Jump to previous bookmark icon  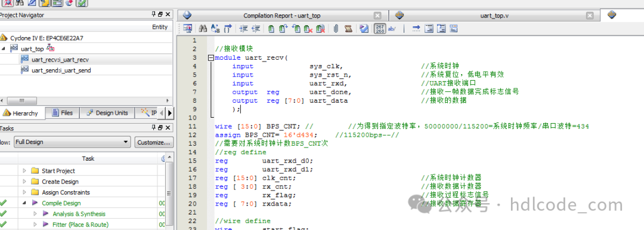296,29
